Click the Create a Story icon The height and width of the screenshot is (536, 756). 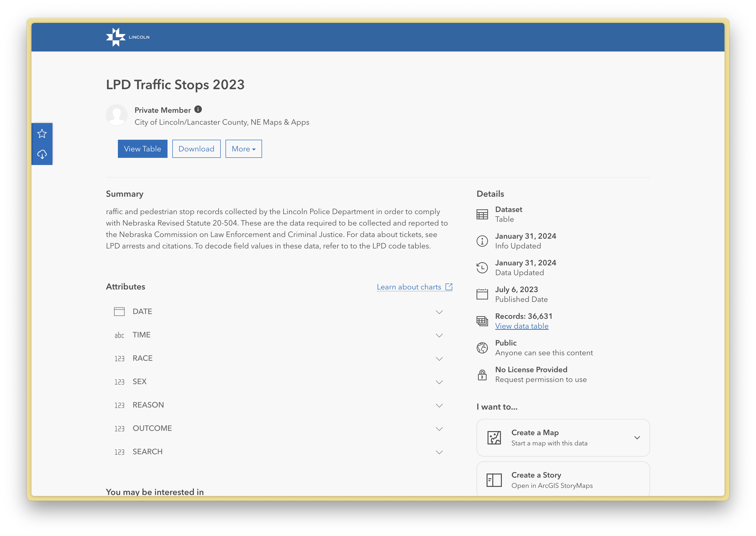[x=494, y=480]
